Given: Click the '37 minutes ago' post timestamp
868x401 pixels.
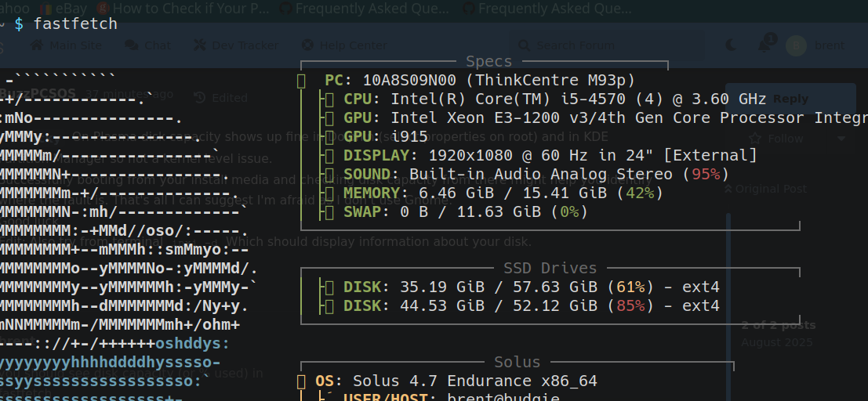Looking at the screenshot, I should tap(129, 95).
